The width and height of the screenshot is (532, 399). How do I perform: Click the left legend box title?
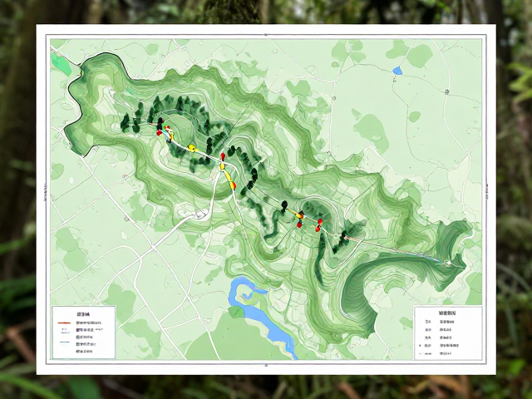tap(83, 314)
